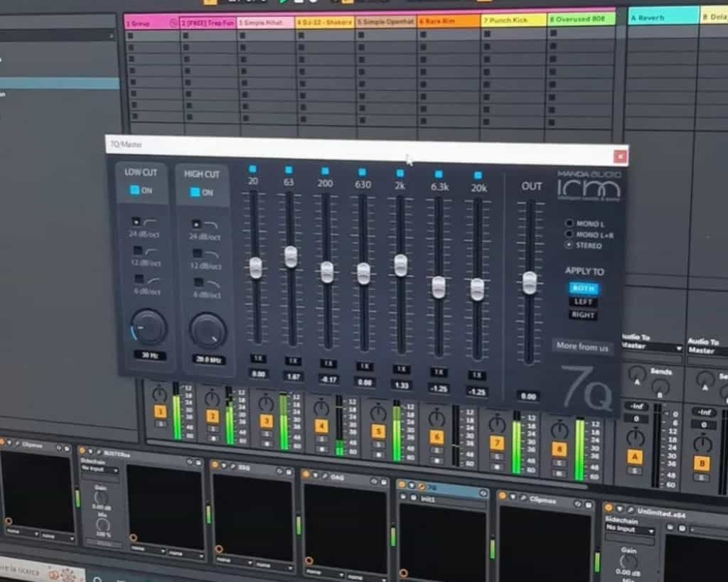Click the 630 Hz band fader
The height and width of the screenshot is (582, 728).
click(x=364, y=271)
